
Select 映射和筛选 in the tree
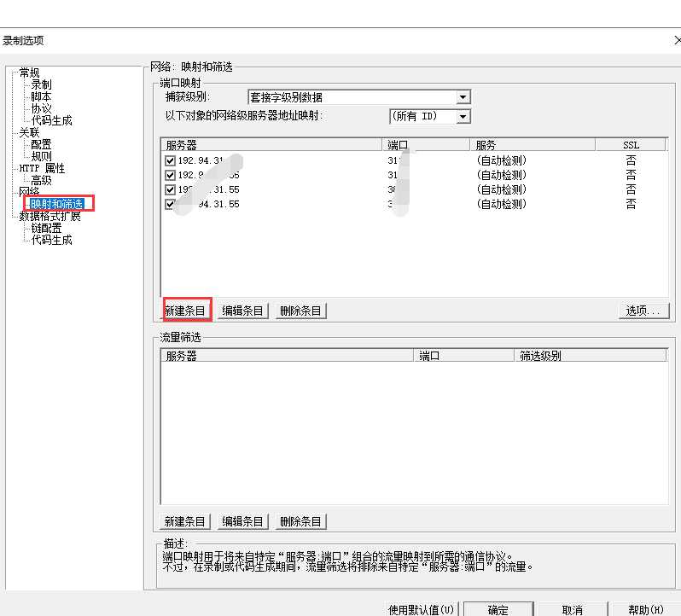[56, 204]
